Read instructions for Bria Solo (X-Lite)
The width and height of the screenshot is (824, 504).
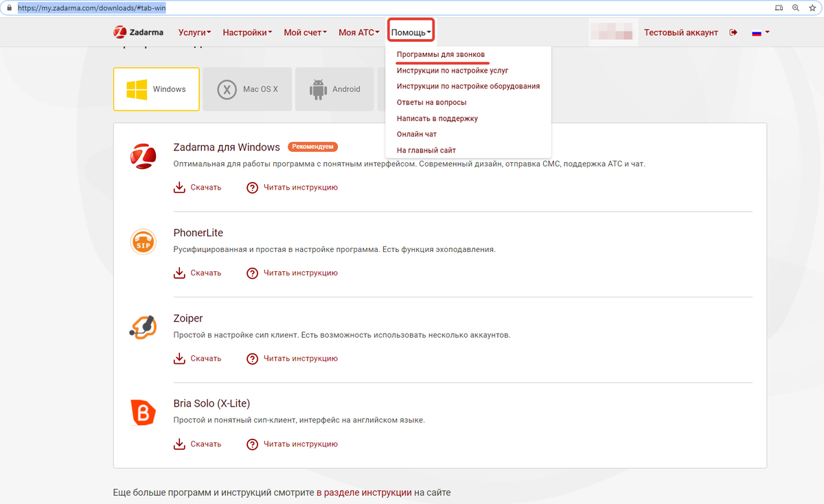tap(301, 444)
